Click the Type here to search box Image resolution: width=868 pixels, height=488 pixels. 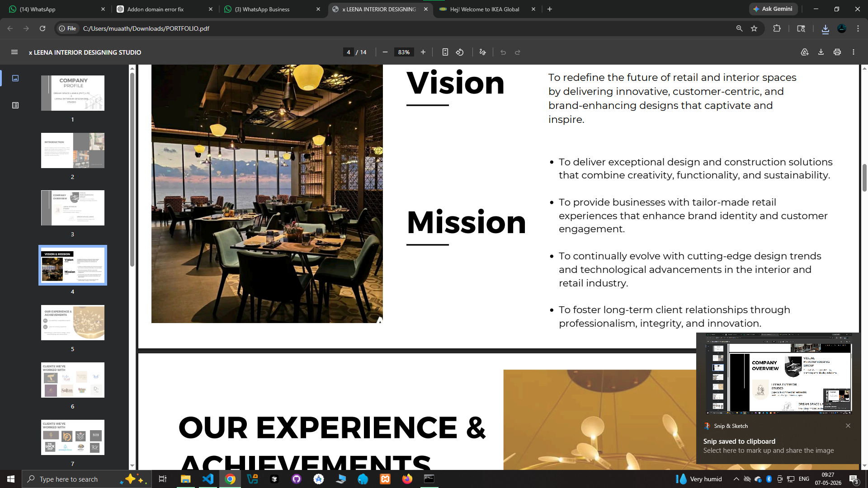[86, 479]
